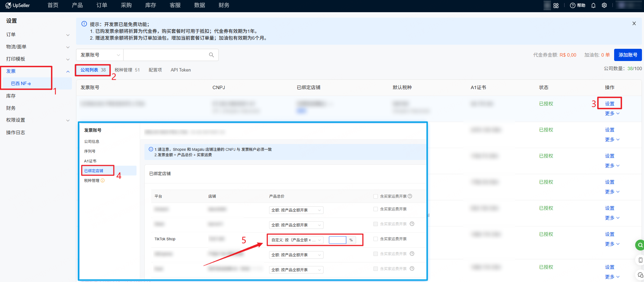Close the blue tip banner
This screenshot has height=282, width=644.
[634, 23]
